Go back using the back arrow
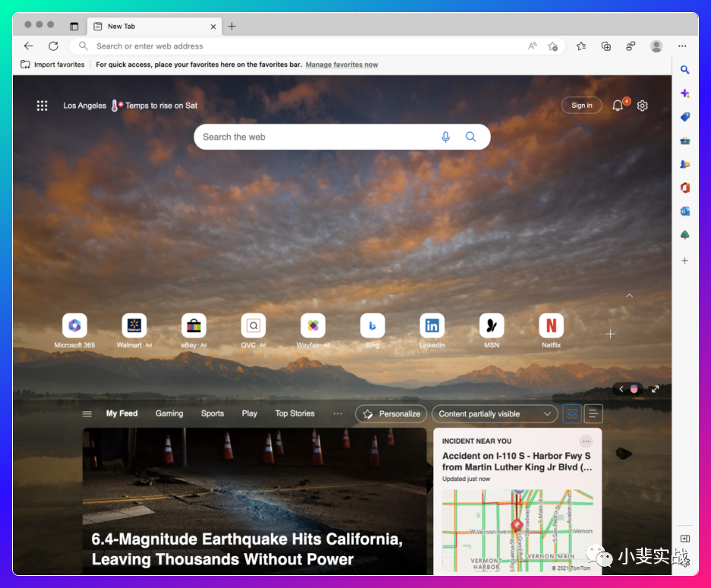This screenshot has width=711, height=588. (29, 46)
